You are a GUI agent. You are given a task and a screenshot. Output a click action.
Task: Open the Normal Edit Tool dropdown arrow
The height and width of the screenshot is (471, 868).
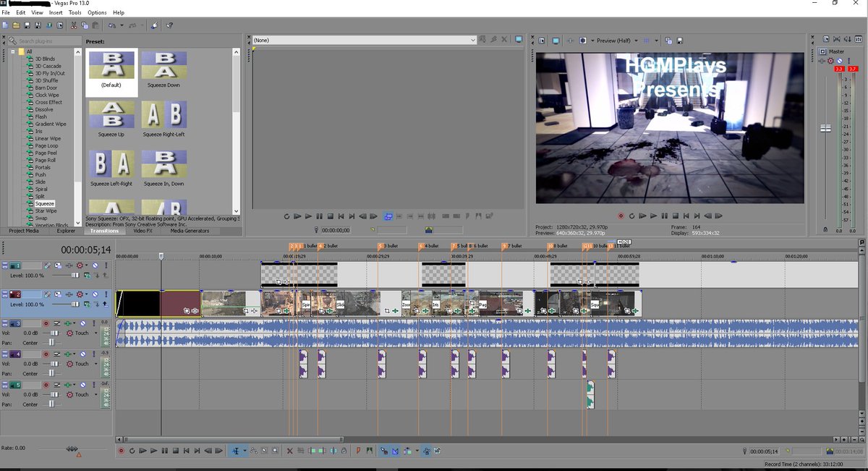click(x=245, y=451)
